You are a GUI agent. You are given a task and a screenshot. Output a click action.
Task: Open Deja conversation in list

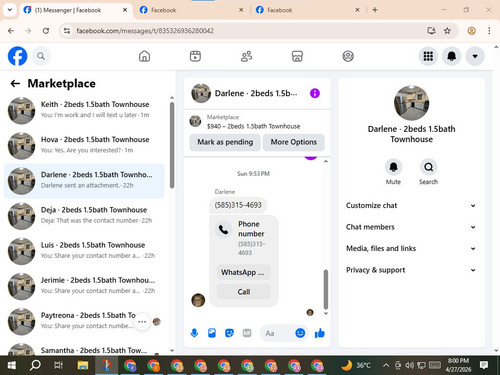84,216
